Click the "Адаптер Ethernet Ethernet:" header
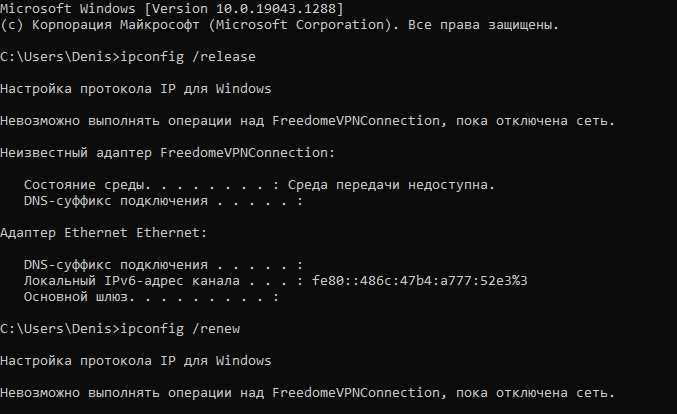The width and height of the screenshot is (677, 414). pyautogui.click(x=104, y=232)
